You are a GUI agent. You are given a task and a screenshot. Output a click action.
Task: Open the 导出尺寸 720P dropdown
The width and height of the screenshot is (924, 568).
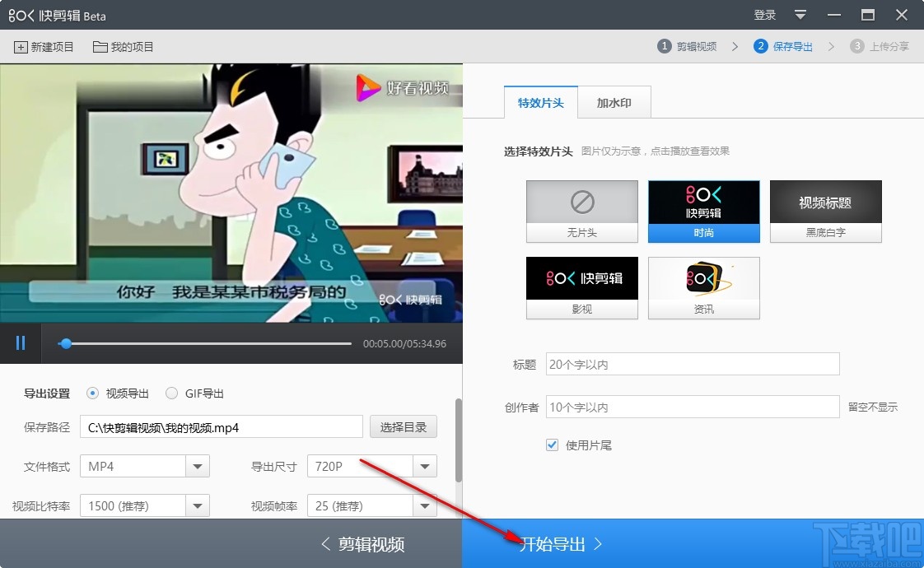click(x=372, y=467)
